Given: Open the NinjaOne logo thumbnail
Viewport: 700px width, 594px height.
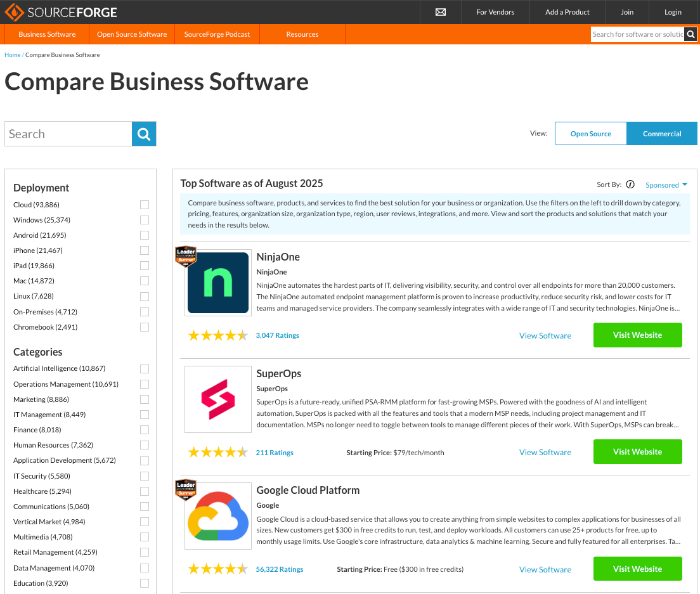Looking at the screenshot, I should point(218,283).
